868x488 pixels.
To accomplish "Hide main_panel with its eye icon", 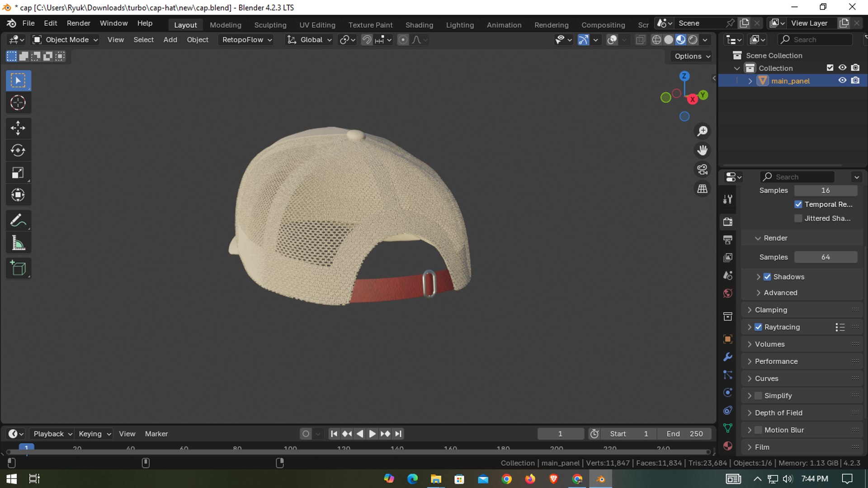I will (x=842, y=81).
